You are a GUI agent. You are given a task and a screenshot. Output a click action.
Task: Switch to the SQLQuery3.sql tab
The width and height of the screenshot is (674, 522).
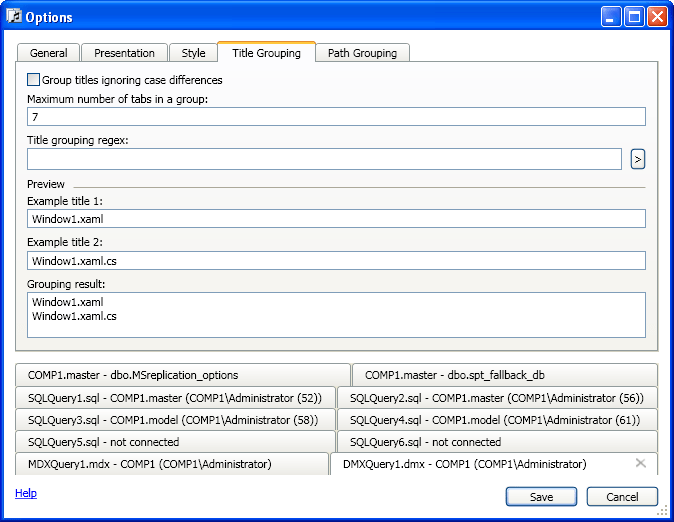point(175,420)
